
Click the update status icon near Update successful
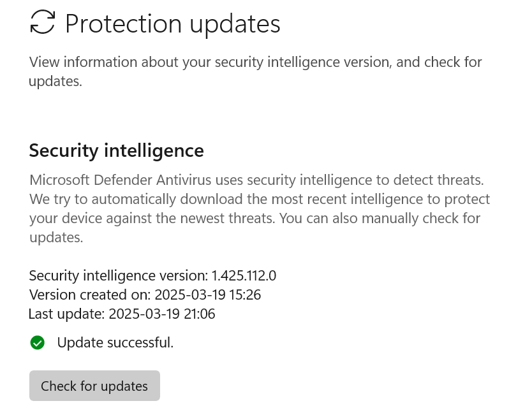pos(37,342)
